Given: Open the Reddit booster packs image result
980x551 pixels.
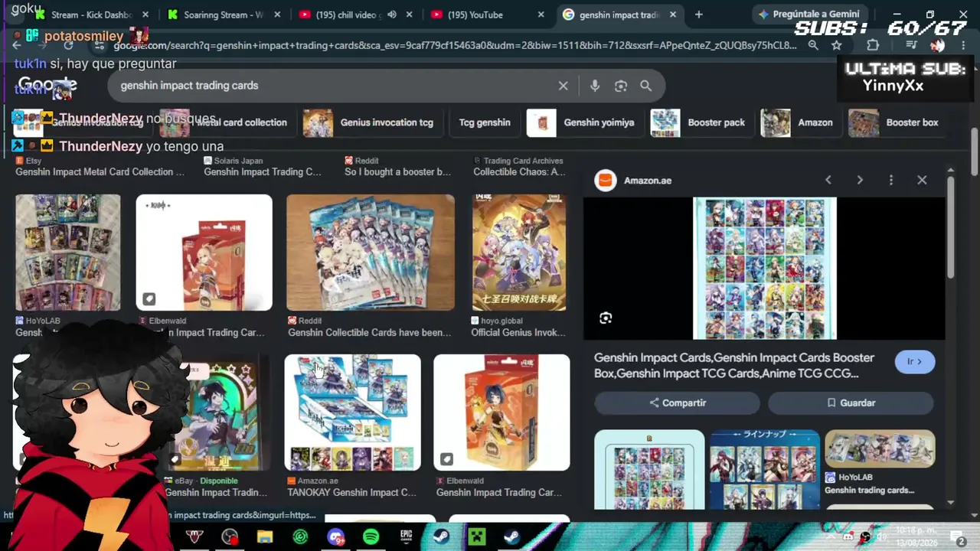Looking at the screenshot, I should pos(371,253).
